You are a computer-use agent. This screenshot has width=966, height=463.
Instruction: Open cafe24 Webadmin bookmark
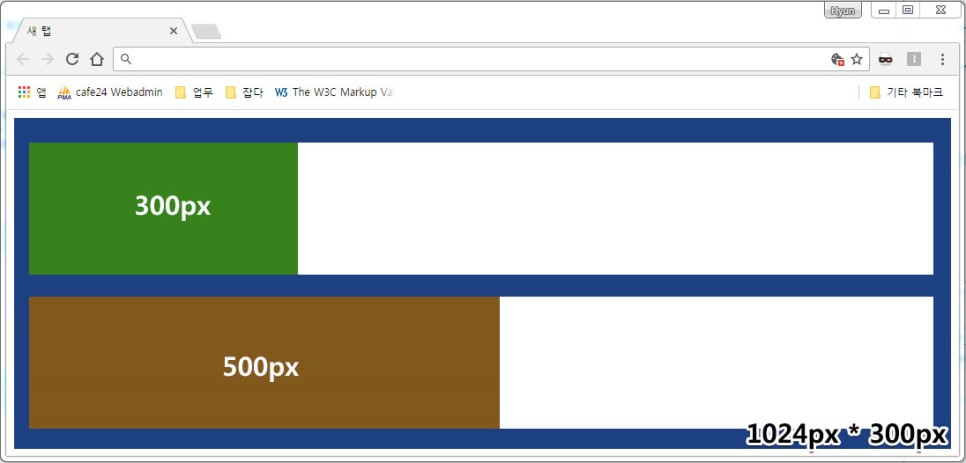pos(110,92)
